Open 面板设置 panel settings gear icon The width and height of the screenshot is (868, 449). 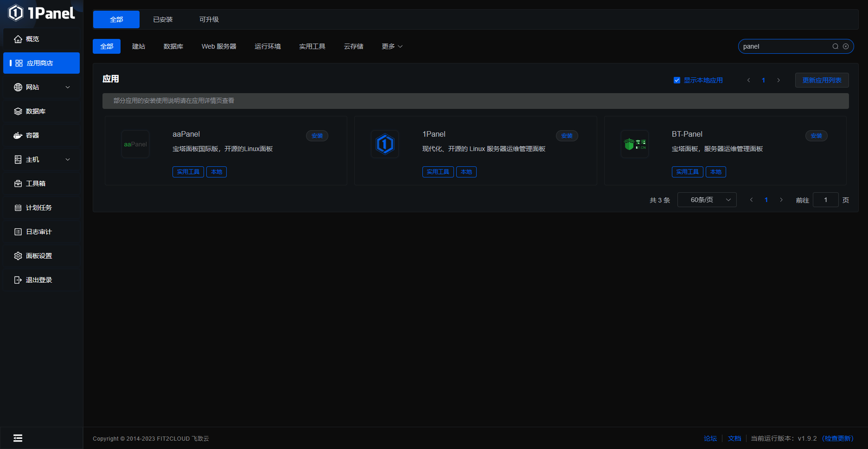(18, 256)
